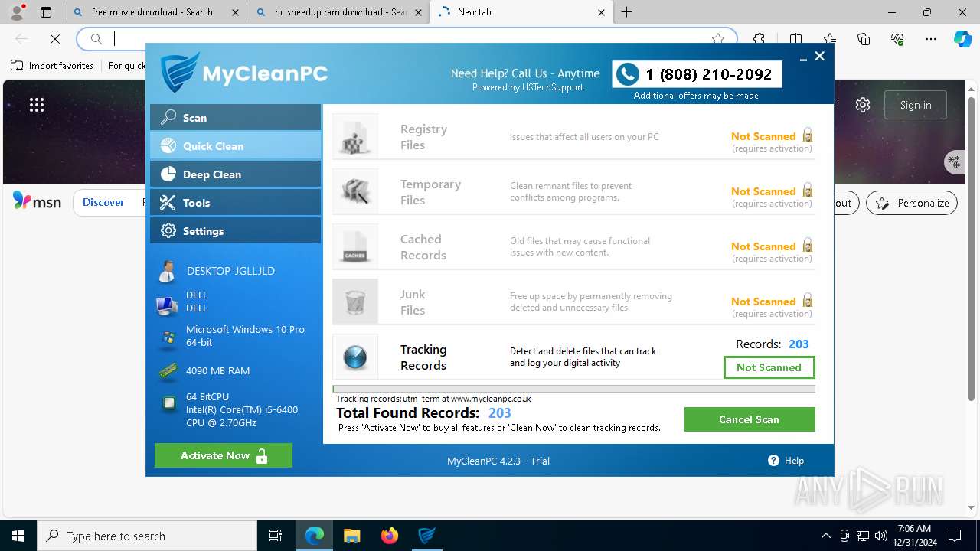Open MyCleanPC Settings
Image resolution: width=980 pixels, height=551 pixels.
236,230
